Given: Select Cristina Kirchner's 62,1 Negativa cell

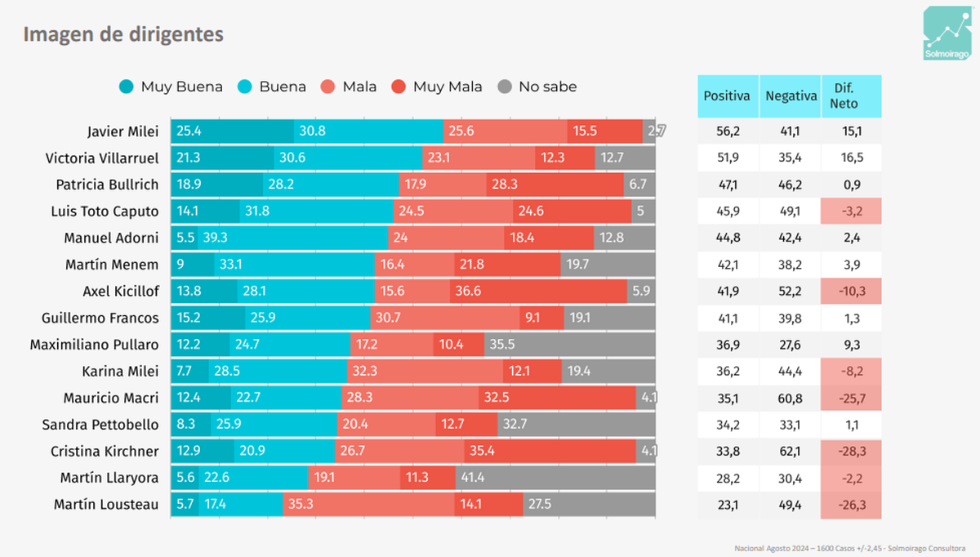Looking at the screenshot, I should pos(791,451).
